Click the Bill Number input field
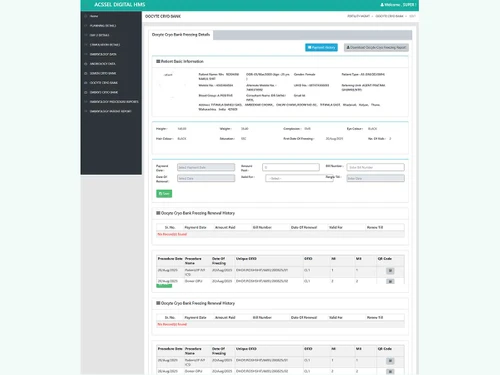Screen dimensions: 500x375 click(375, 167)
